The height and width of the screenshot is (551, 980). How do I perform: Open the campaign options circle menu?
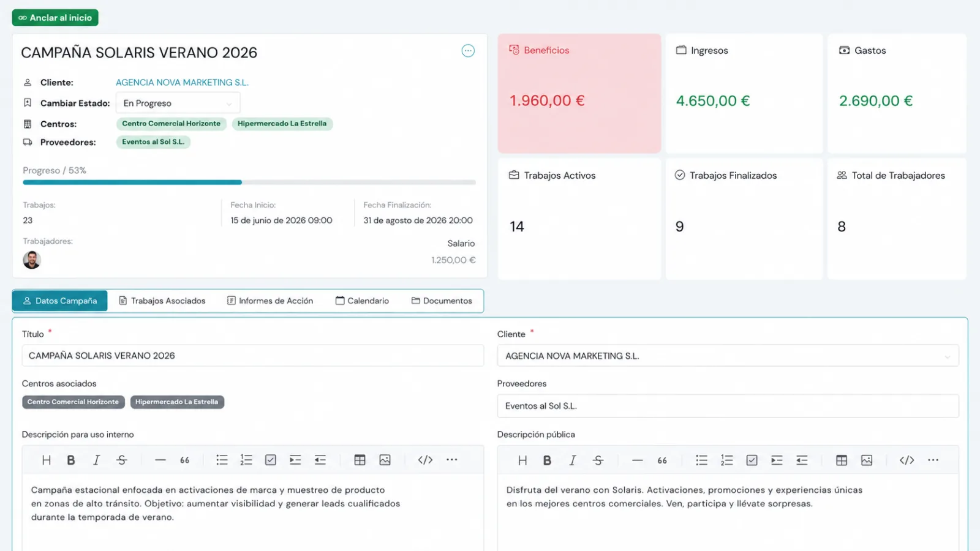(x=468, y=51)
